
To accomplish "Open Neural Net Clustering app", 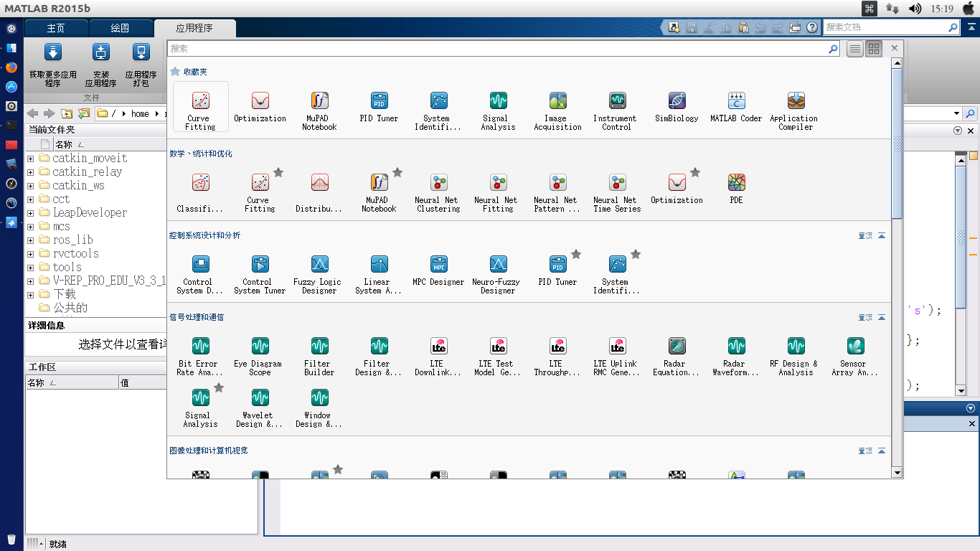I will tap(438, 183).
